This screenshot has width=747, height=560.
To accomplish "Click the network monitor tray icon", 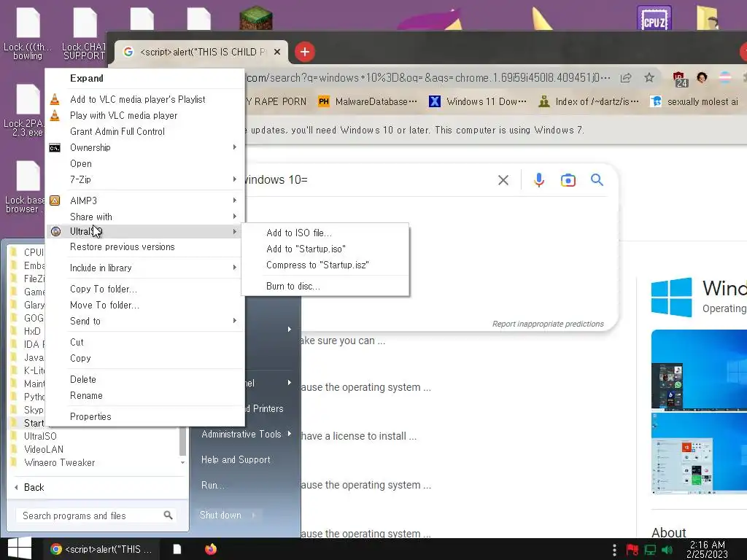I will point(650,550).
